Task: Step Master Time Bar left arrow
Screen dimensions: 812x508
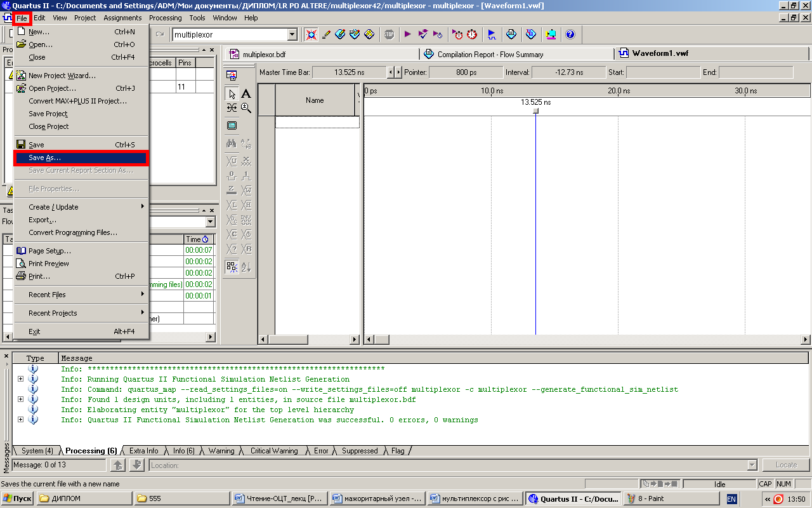Action: (x=391, y=72)
